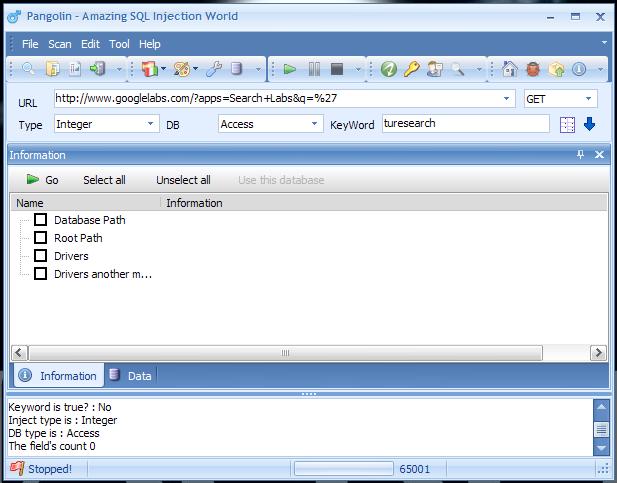Click the 'DB type is : Access' log line
Screen dimensions: 617x483
click(54, 433)
